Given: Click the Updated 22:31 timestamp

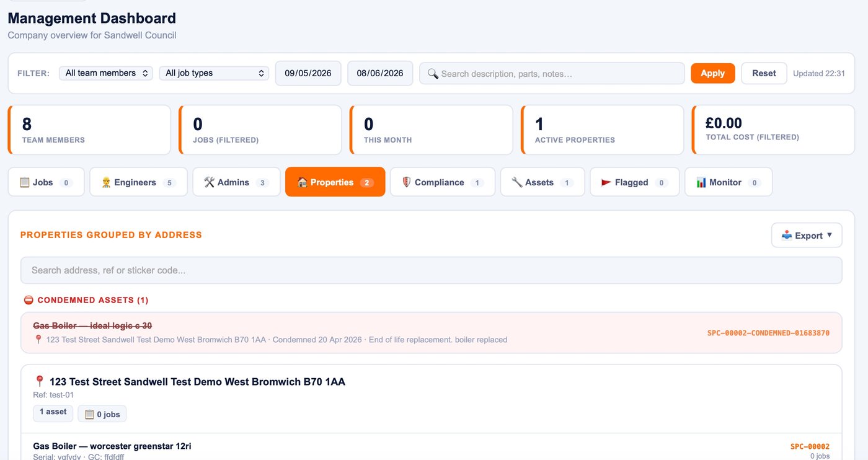Looking at the screenshot, I should tap(819, 73).
